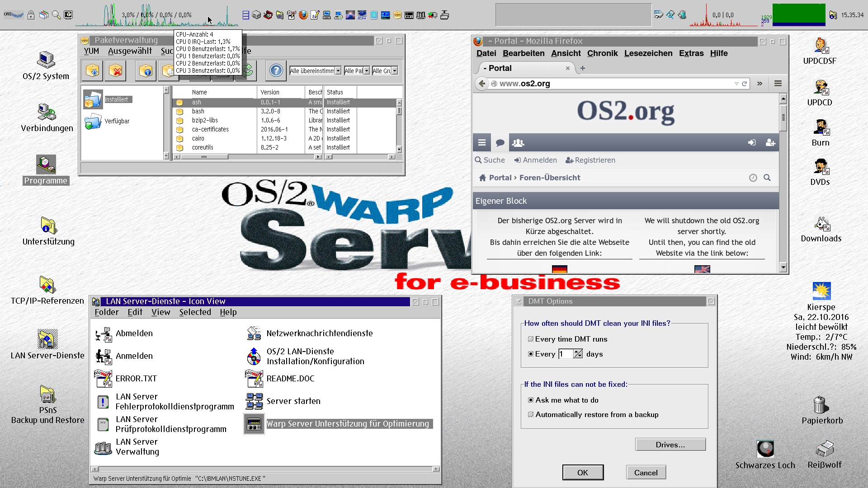Click the Registrieren link on OS2.org
868x488 pixels.
click(590, 160)
